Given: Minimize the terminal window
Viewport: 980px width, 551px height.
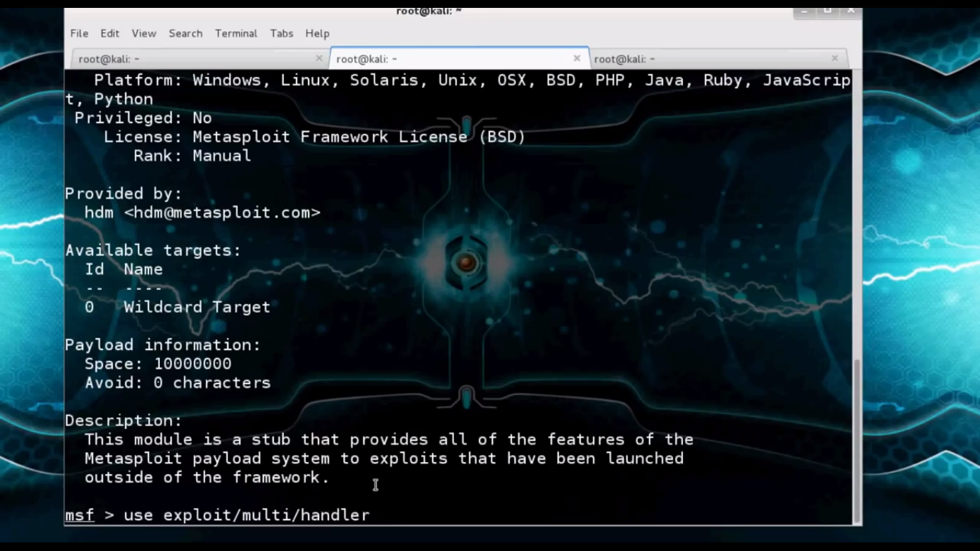Looking at the screenshot, I should [x=804, y=11].
